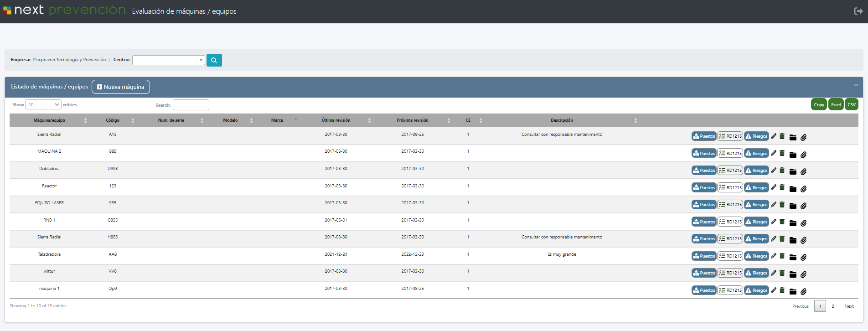
Task: Edit the EQUIPO LASER row with pencil icon
Action: point(774,204)
